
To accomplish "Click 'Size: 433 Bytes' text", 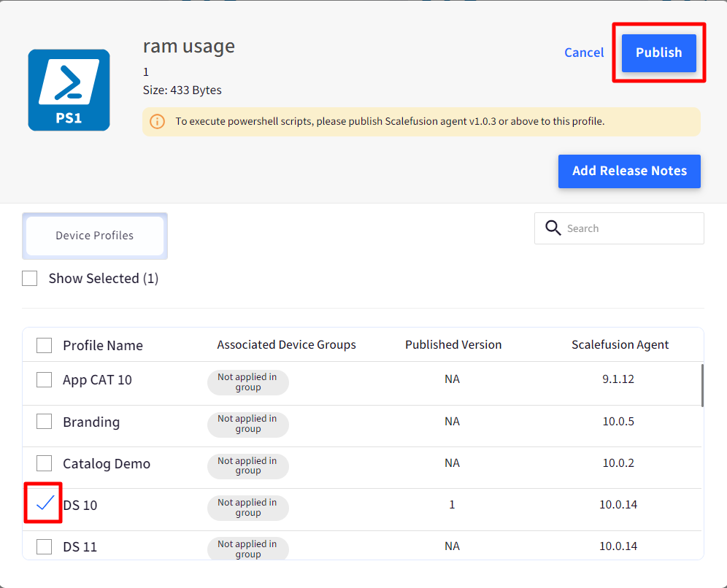I will (x=182, y=90).
